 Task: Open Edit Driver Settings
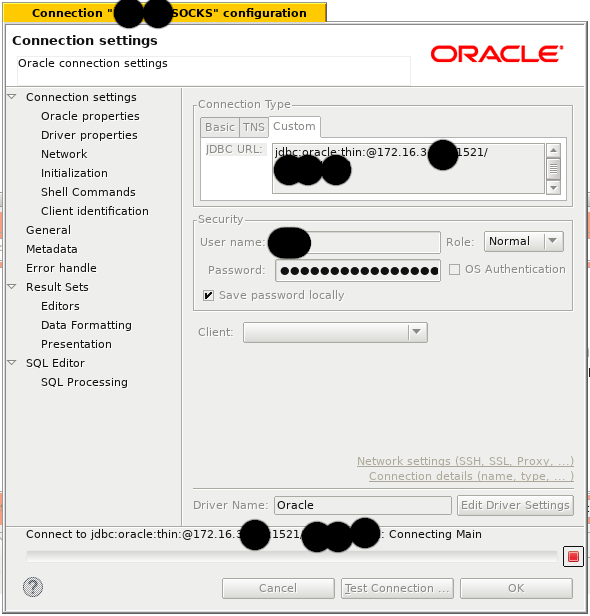pos(515,505)
